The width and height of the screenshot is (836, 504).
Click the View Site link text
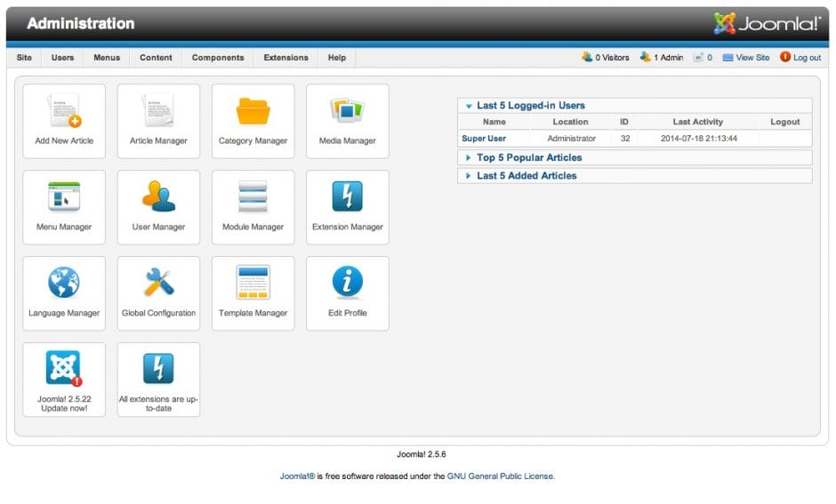752,58
